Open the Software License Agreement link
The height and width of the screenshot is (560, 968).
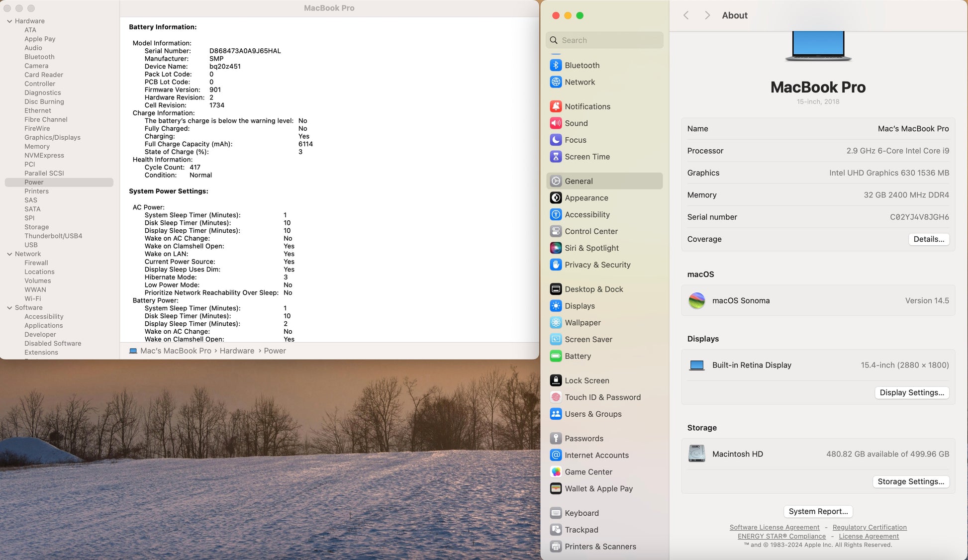point(774,527)
